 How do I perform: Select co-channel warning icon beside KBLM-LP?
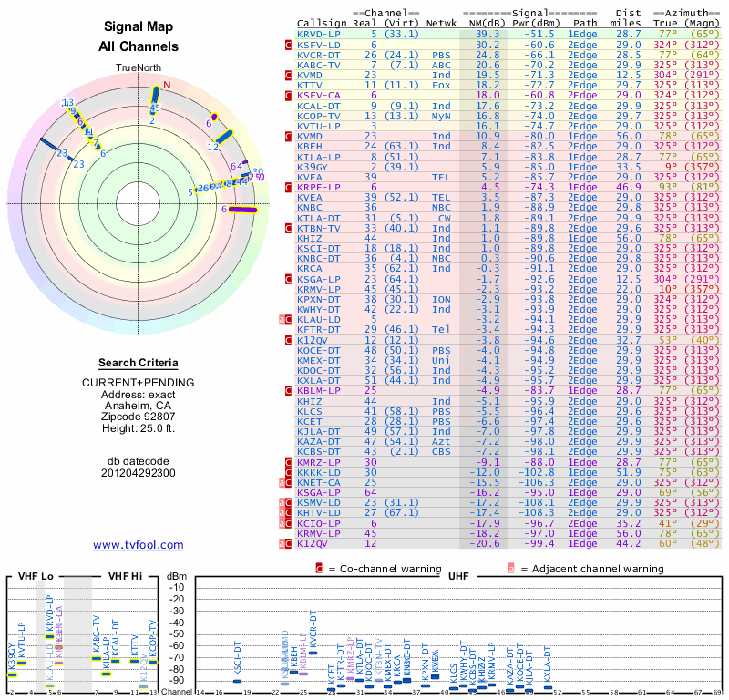(x=288, y=390)
